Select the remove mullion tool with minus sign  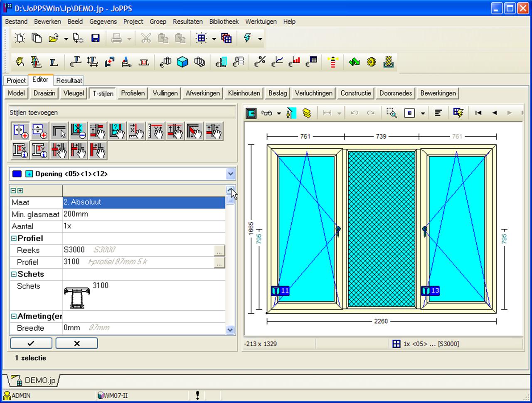(x=78, y=131)
